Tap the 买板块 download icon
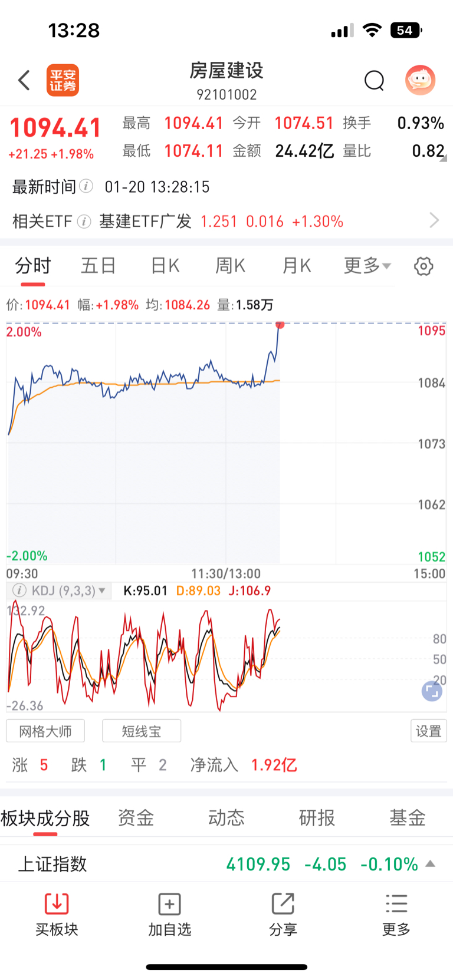 point(57,903)
